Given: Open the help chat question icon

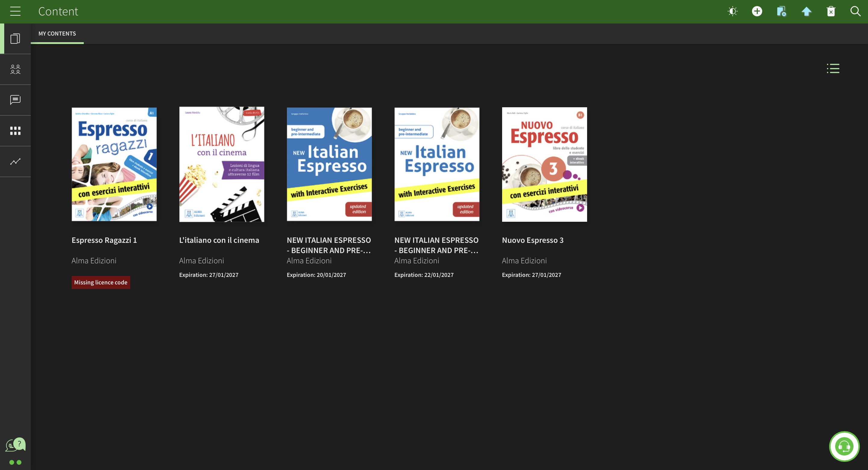Looking at the screenshot, I should point(15,445).
